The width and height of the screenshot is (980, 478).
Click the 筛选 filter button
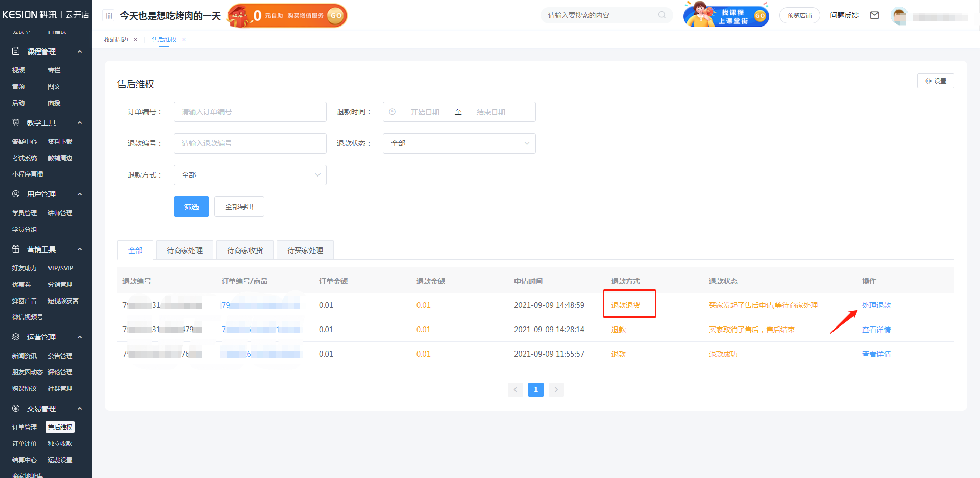(x=191, y=207)
